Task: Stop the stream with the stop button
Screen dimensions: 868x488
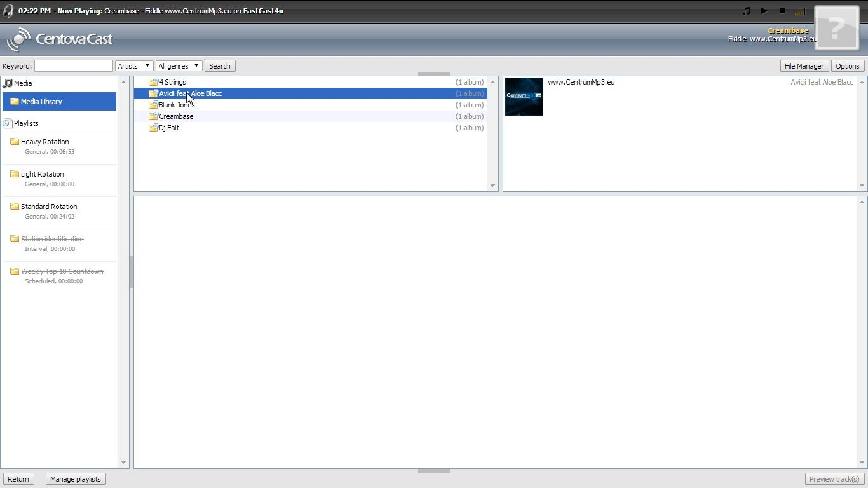Action: tap(782, 11)
